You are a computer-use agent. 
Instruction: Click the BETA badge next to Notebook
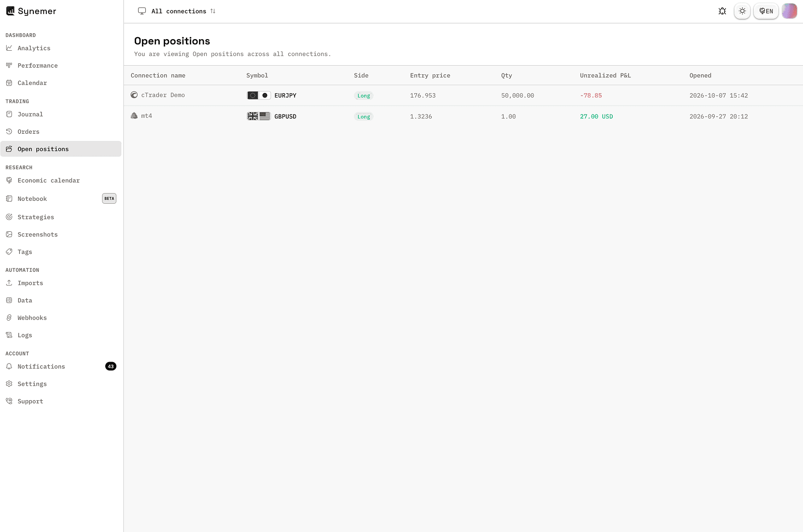pos(109,198)
